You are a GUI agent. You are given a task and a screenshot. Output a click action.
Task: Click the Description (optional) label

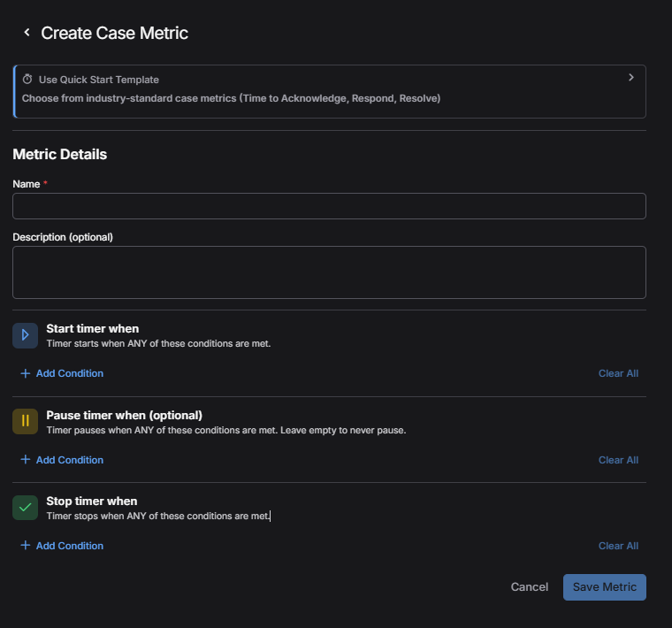(63, 237)
